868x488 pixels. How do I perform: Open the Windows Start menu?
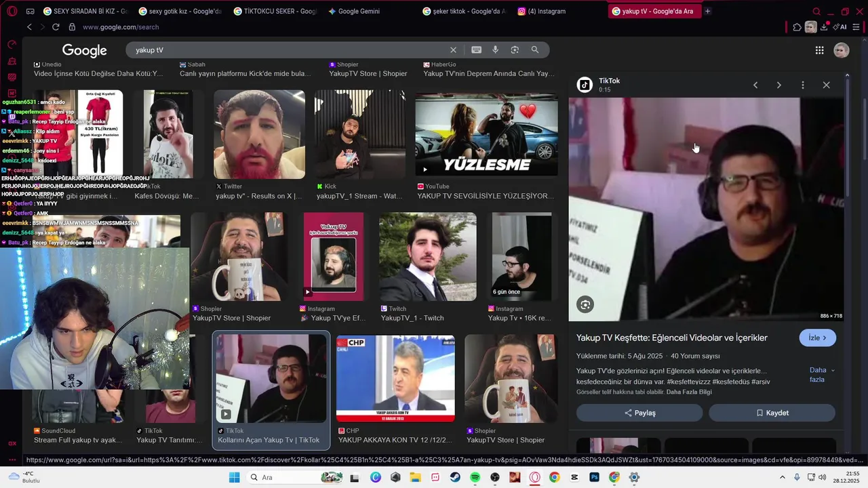(235, 477)
